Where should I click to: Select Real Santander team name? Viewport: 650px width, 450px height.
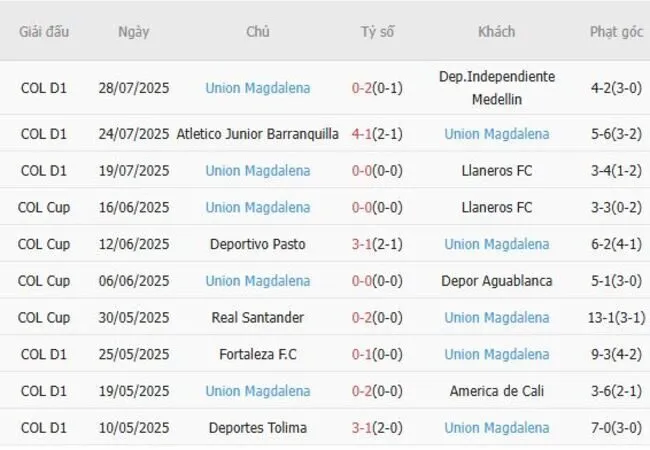point(258,318)
